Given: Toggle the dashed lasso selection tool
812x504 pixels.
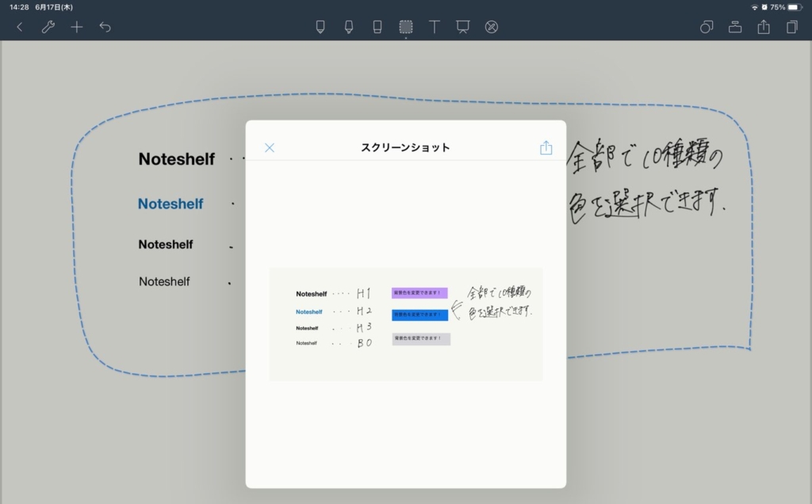Looking at the screenshot, I should (x=406, y=27).
